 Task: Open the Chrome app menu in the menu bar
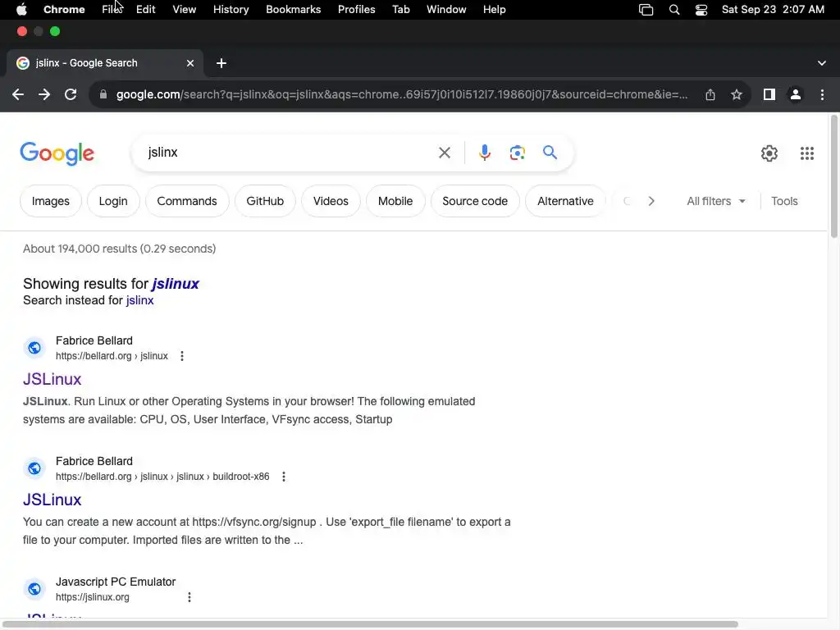coord(64,10)
